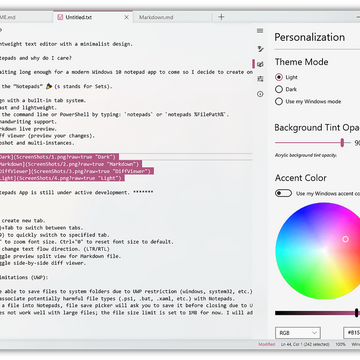Click the Ln 44, Col 1 status entry
The width and height of the screenshot is (360, 360).
tap(305, 344)
